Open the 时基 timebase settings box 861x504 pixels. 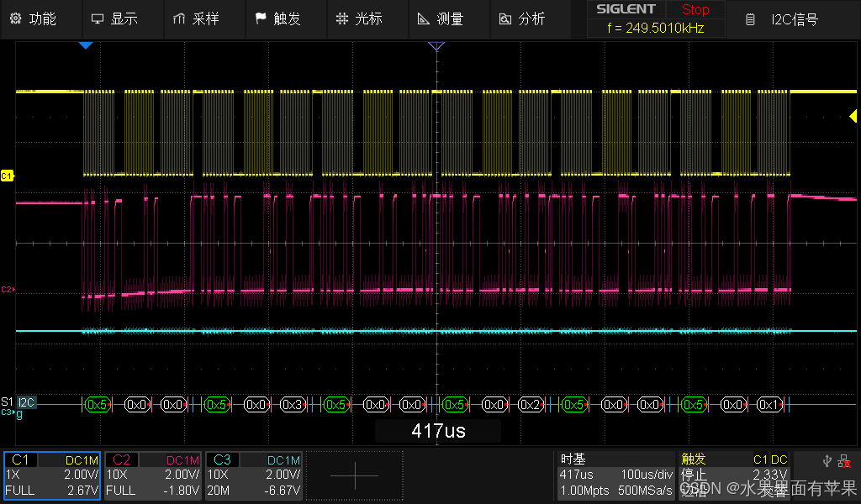point(615,476)
